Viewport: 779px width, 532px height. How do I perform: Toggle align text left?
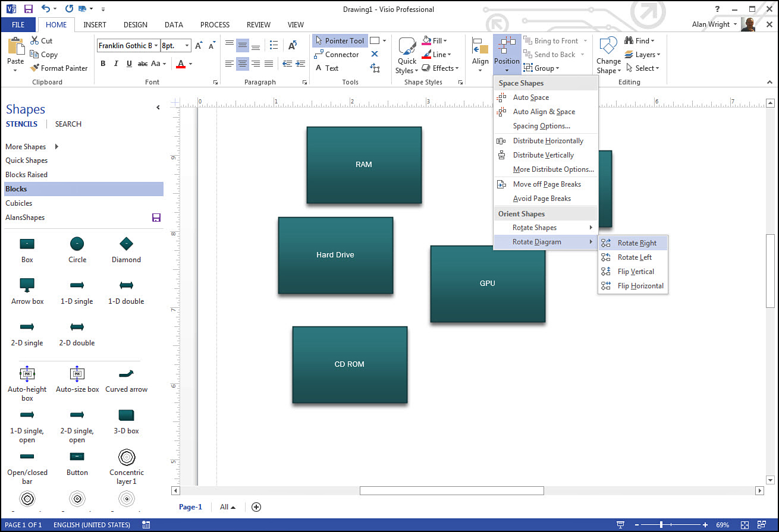[230, 64]
